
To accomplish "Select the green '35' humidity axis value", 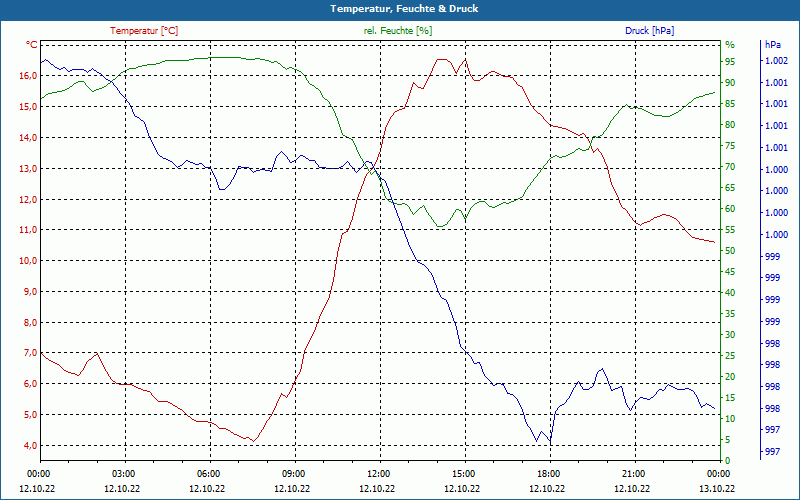I will [x=730, y=313].
